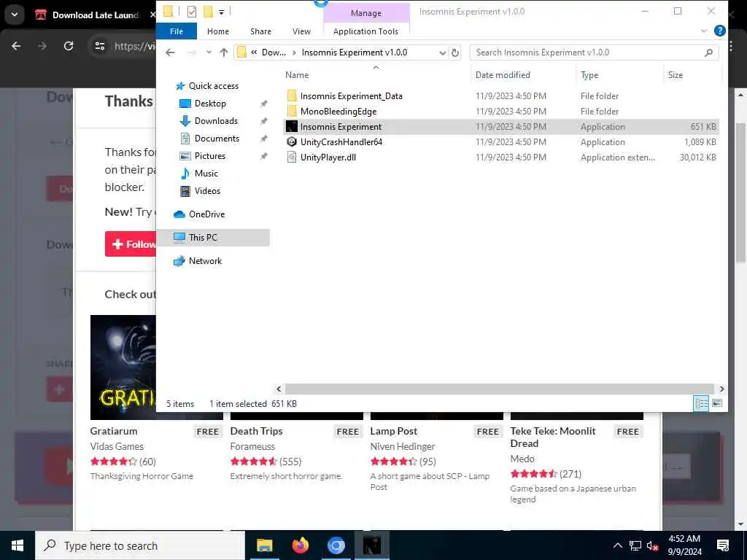The height and width of the screenshot is (560, 747).
Task: Launch Firefox from the taskbar
Action: [300, 545]
